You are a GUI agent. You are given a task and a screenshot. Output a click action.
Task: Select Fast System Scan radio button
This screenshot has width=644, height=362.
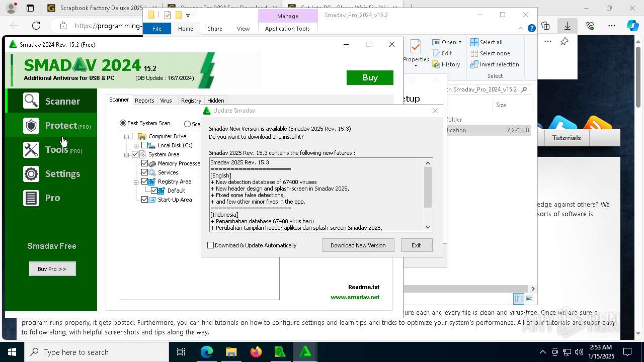click(123, 123)
